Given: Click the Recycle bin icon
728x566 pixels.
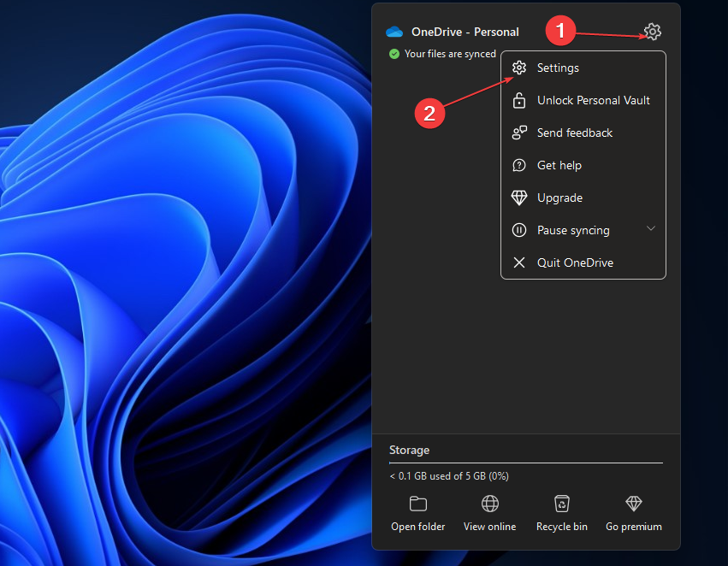Looking at the screenshot, I should pos(562,504).
